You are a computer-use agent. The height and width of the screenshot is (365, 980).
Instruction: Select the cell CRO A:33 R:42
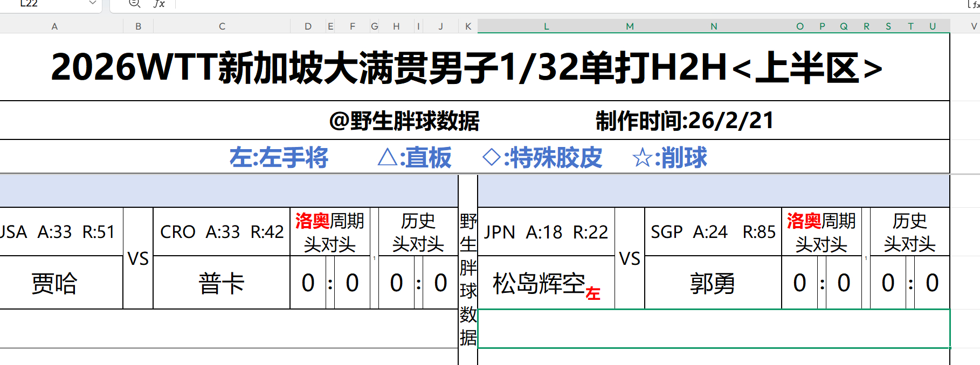click(x=222, y=231)
